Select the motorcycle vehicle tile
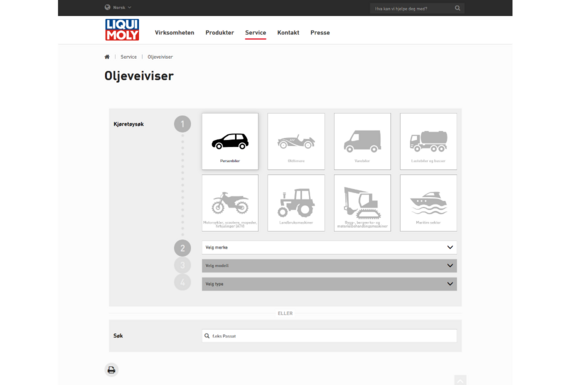The height and width of the screenshot is (385, 570). click(x=230, y=203)
